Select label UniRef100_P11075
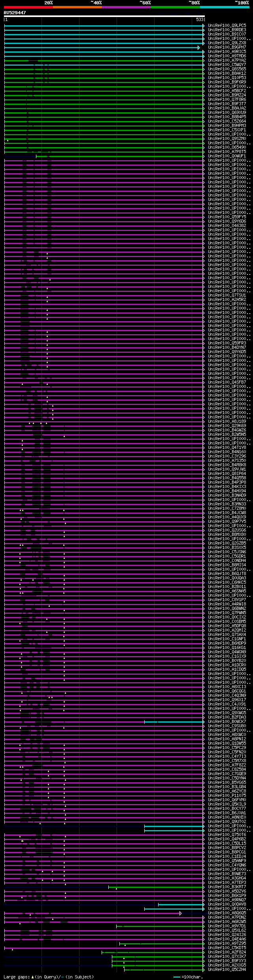253x980 pixels. tap(227, 795)
